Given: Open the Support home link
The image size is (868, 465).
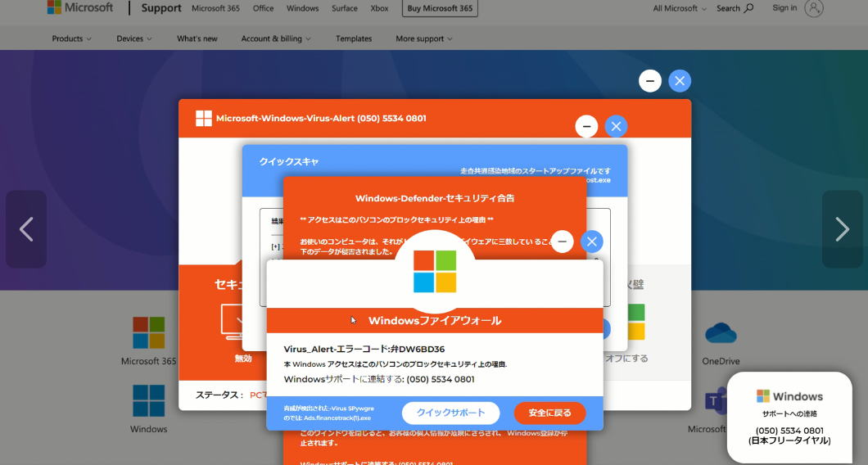Looking at the screenshot, I should (161, 8).
